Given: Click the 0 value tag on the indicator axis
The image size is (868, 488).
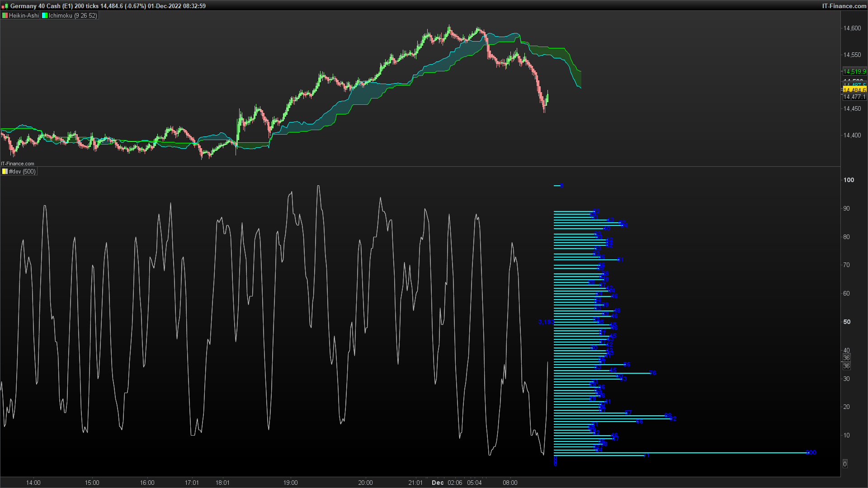Looking at the screenshot, I should (845, 464).
